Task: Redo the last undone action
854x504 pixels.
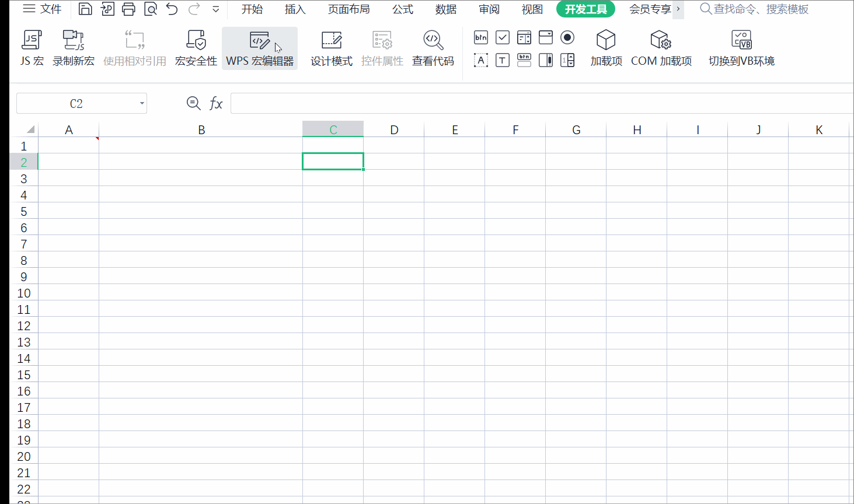Action: 194,9
